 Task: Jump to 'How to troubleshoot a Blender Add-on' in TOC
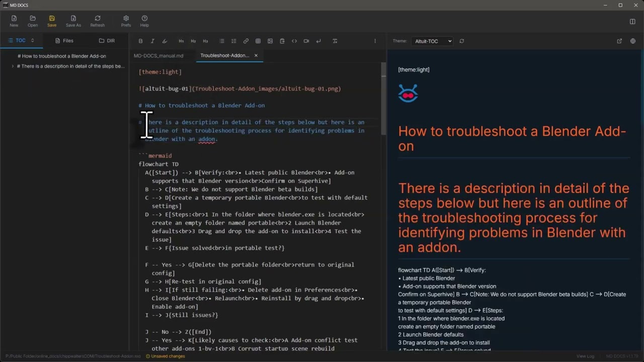pyautogui.click(x=62, y=56)
